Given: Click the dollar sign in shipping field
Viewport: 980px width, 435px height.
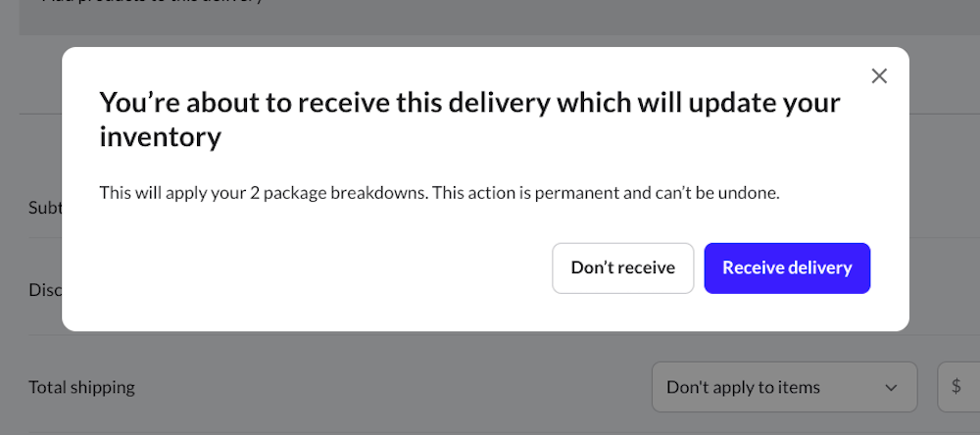Looking at the screenshot, I should (x=956, y=387).
